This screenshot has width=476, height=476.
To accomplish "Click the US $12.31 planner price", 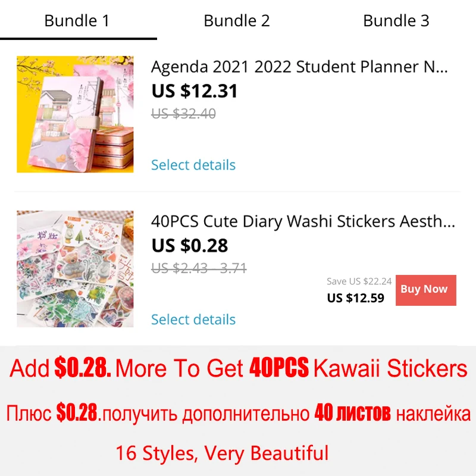I will point(195,91).
